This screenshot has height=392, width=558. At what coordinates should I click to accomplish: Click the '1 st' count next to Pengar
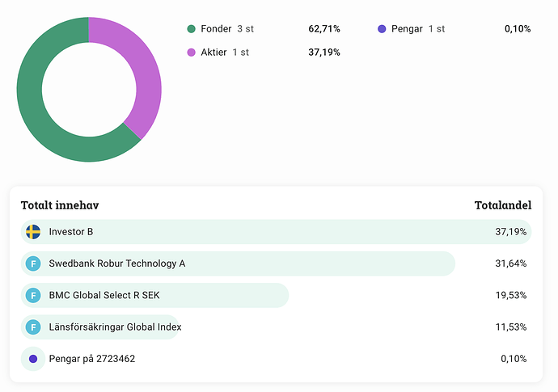437,29
